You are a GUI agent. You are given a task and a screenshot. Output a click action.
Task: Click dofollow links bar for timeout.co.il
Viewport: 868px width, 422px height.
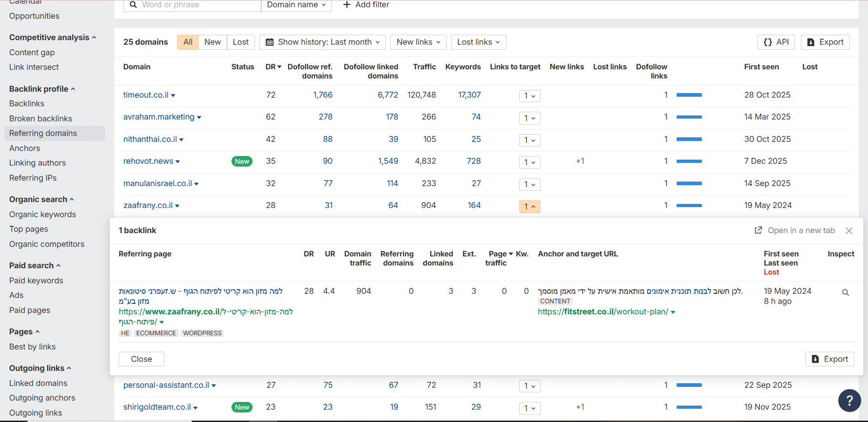pyautogui.click(x=689, y=95)
